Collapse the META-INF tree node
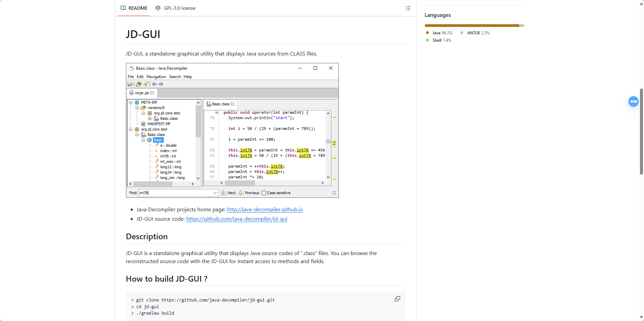 click(x=131, y=102)
